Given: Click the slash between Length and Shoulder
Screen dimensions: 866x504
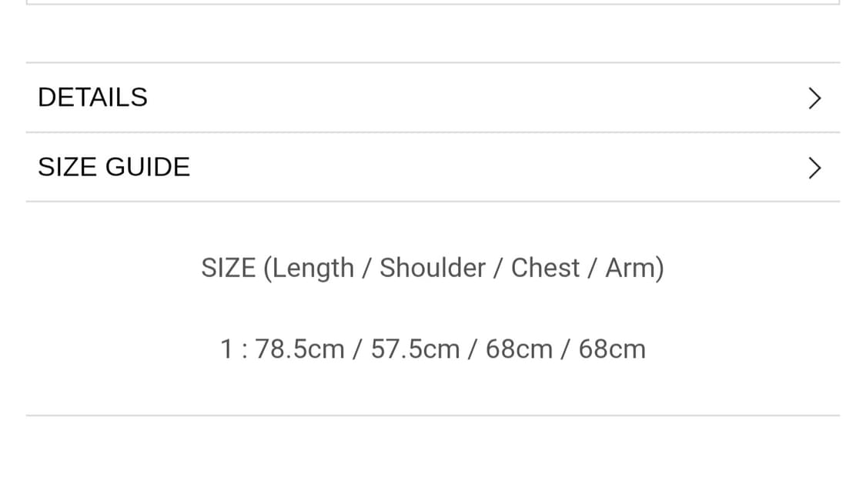Looking at the screenshot, I should point(367,268).
